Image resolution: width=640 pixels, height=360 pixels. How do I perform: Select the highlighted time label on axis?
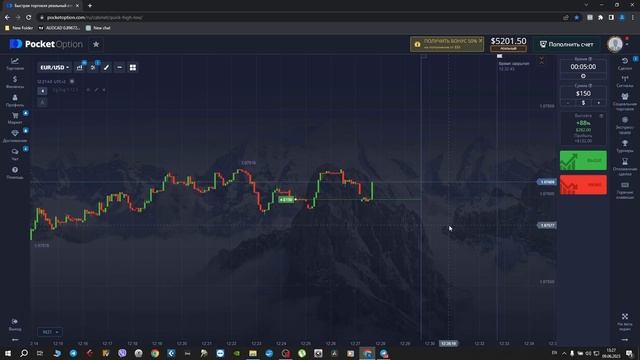(x=449, y=344)
